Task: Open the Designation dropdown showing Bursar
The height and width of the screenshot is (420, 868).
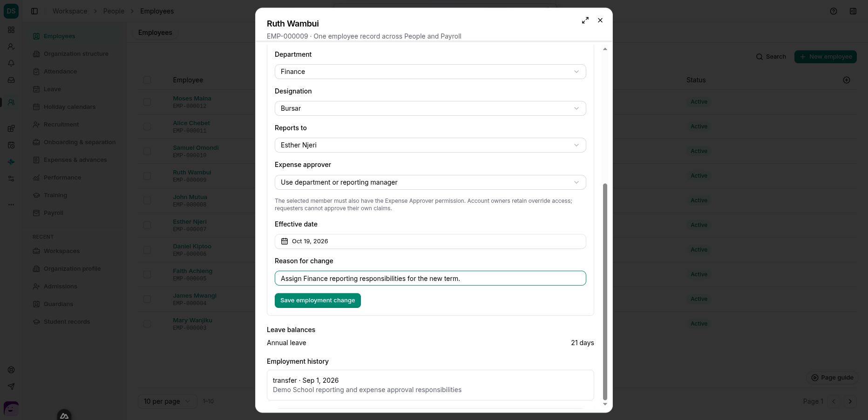Action: pos(430,108)
